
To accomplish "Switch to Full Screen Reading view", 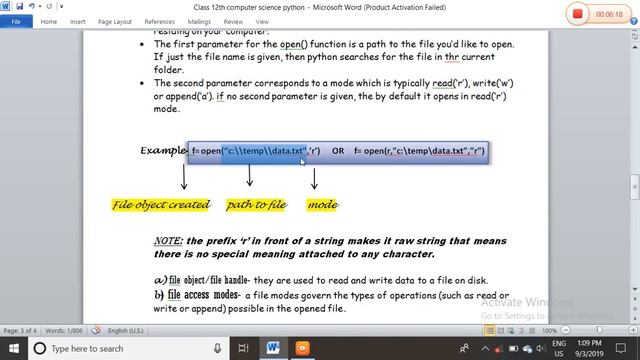I will (501, 331).
